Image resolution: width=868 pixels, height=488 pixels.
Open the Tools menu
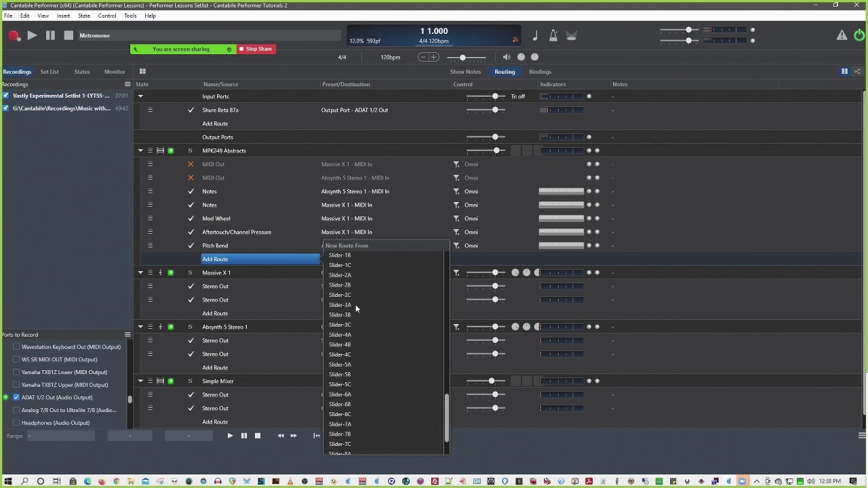click(130, 16)
